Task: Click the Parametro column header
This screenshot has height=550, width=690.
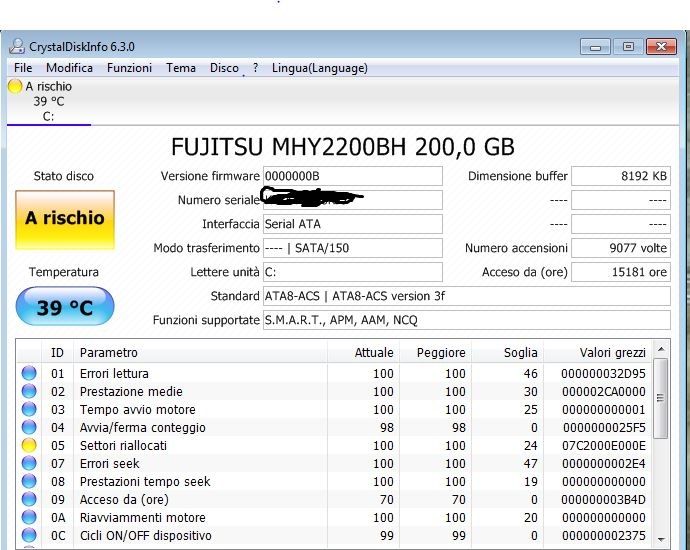Action: (x=200, y=352)
